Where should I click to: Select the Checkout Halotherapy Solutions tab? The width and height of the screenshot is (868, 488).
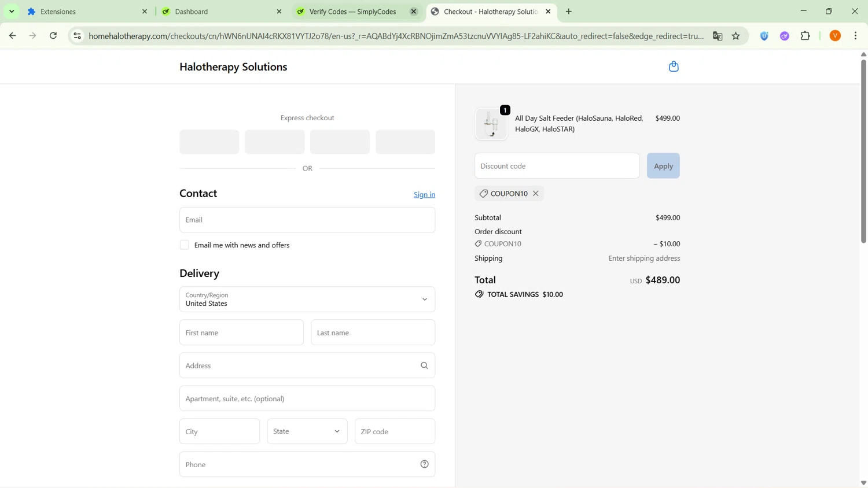[x=491, y=12]
